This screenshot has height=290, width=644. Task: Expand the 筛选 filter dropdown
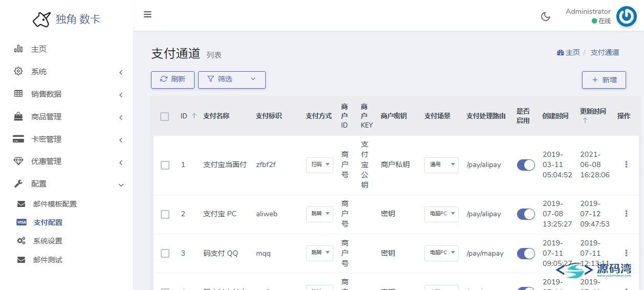click(231, 79)
